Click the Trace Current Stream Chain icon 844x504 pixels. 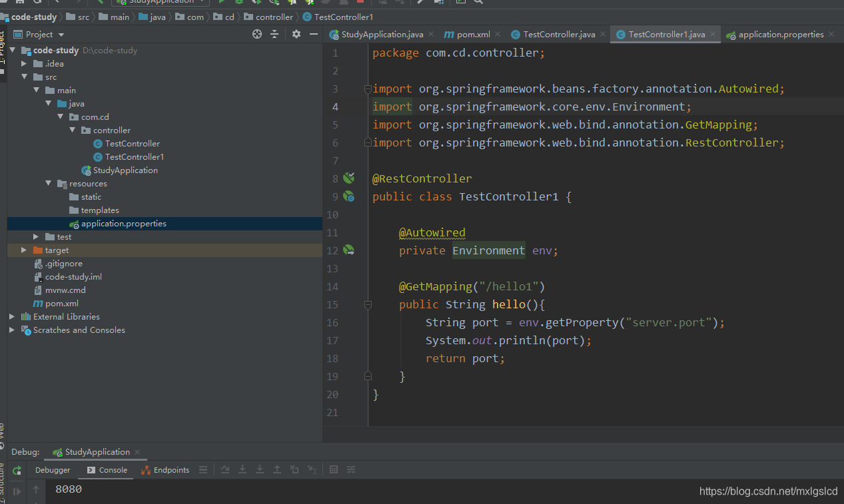351,470
